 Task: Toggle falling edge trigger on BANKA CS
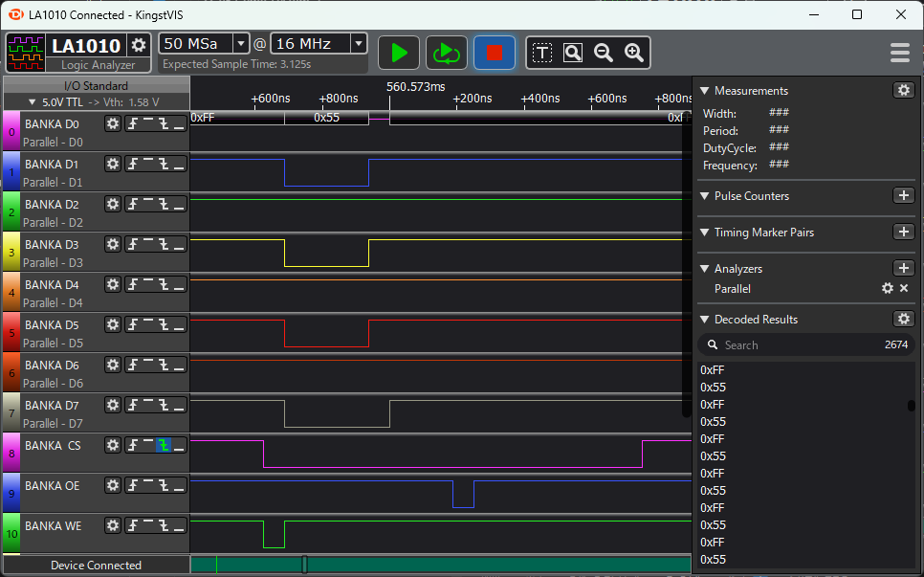click(164, 445)
